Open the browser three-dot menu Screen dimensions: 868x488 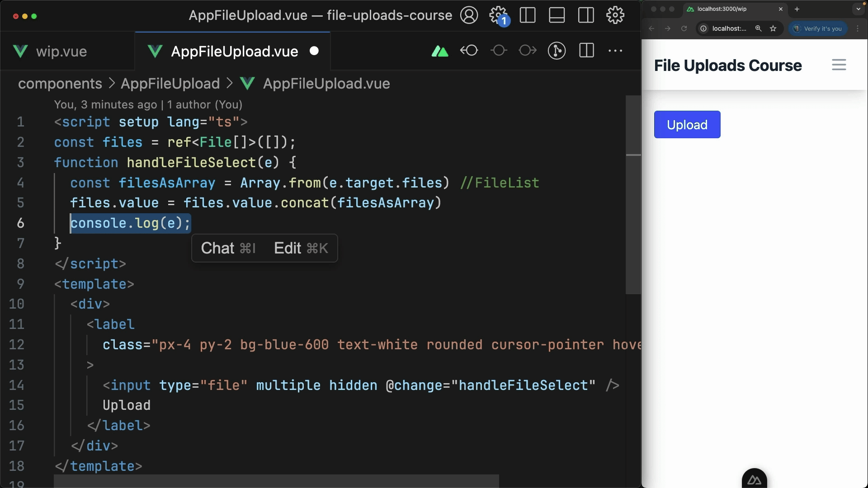click(x=858, y=28)
